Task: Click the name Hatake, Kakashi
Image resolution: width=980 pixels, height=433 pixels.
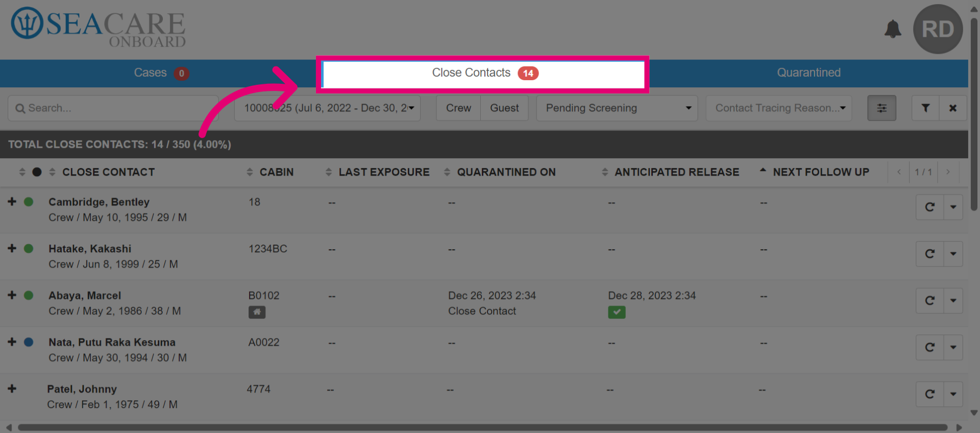Action: coord(90,249)
